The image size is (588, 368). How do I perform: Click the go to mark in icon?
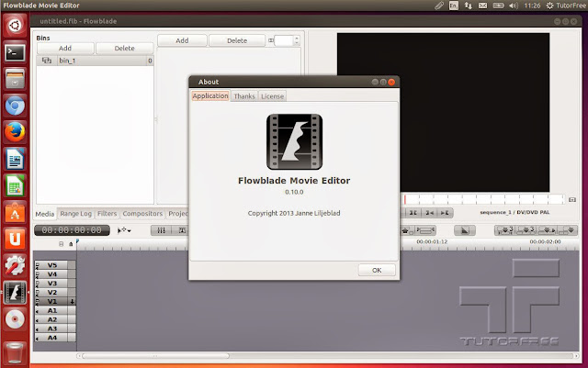[x=430, y=213]
